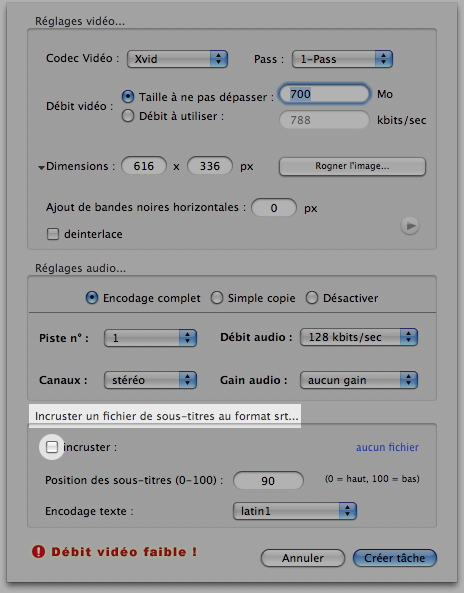Open the Pass 1-Pass dropdown

click(342, 59)
